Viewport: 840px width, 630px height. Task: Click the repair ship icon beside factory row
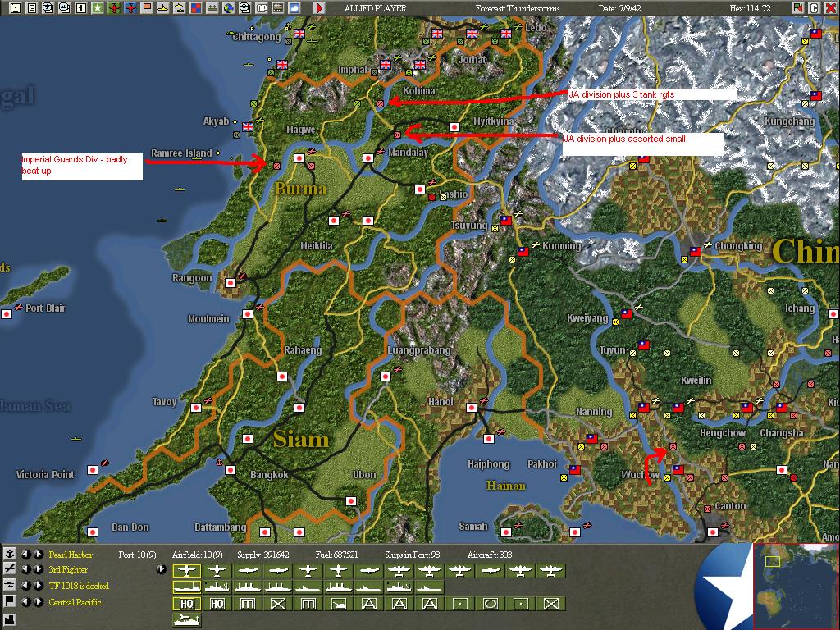tap(186, 620)
